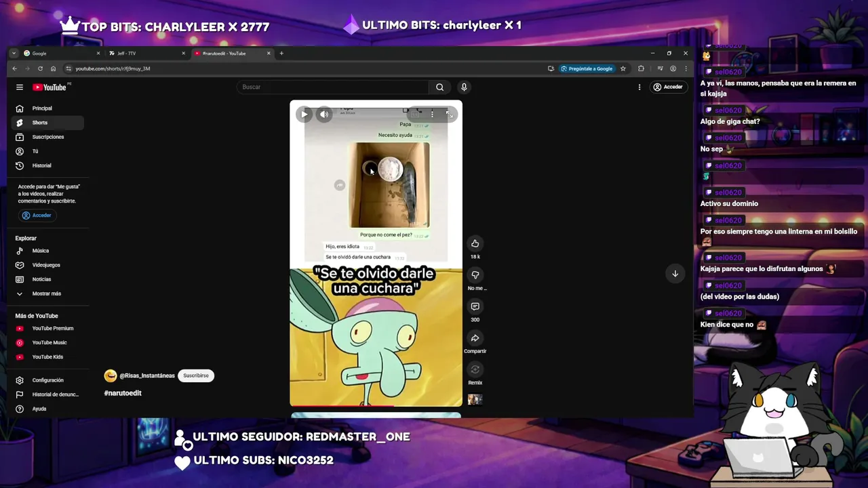Reload the page
This screenshot has height=488, width=868.
coord(40,68)
